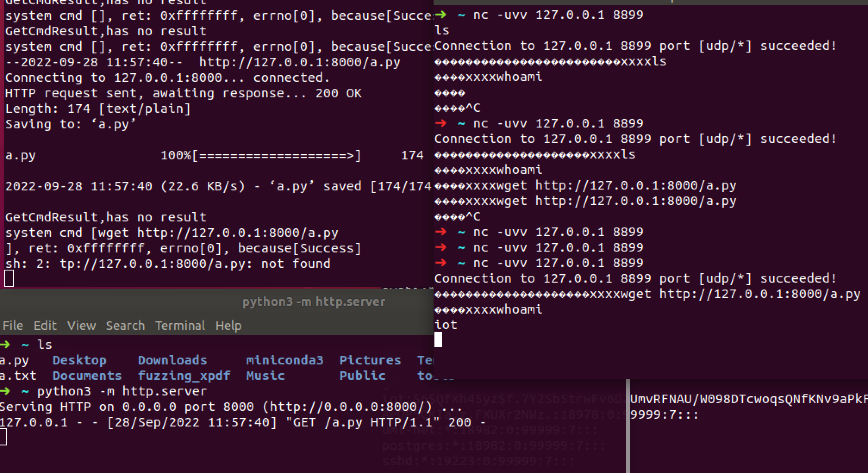This screenshot has height=473, width=868.
Task: Click the 'a.py' file name in ls listing
Action: (14, 360)
